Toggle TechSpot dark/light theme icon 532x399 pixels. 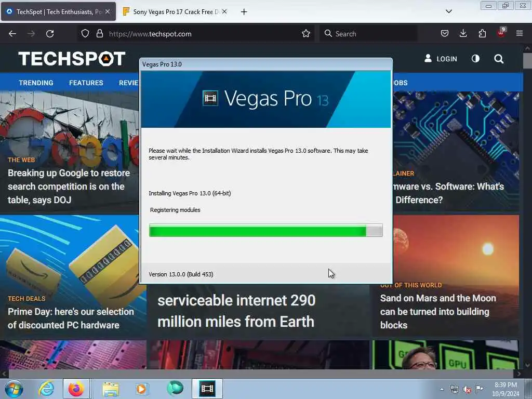[475, 59]
